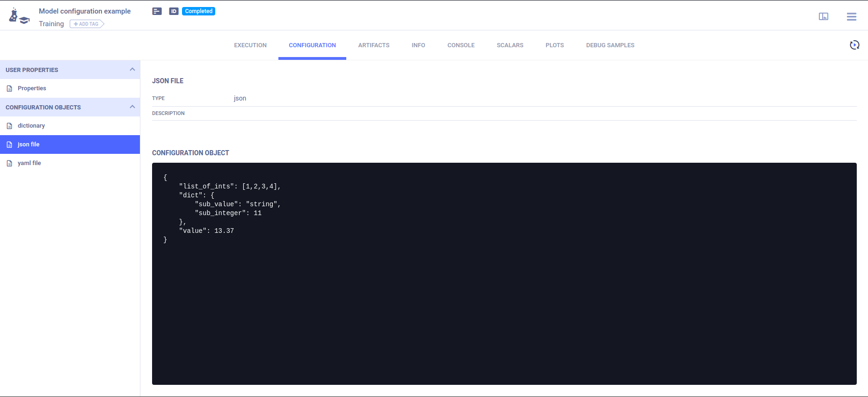Click the experiment type training icon

(19, 16)
